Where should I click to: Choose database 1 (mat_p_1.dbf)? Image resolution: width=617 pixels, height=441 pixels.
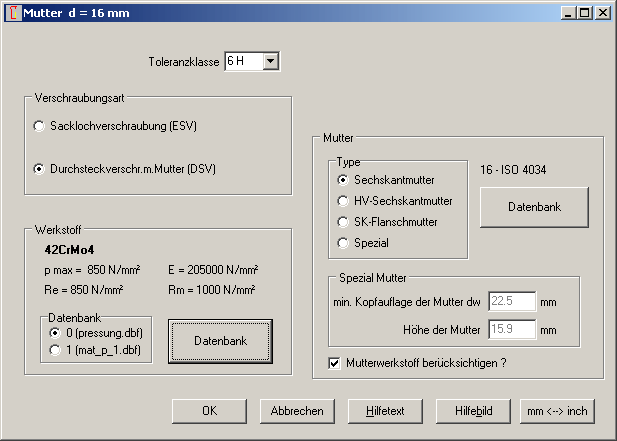[55, 349]
